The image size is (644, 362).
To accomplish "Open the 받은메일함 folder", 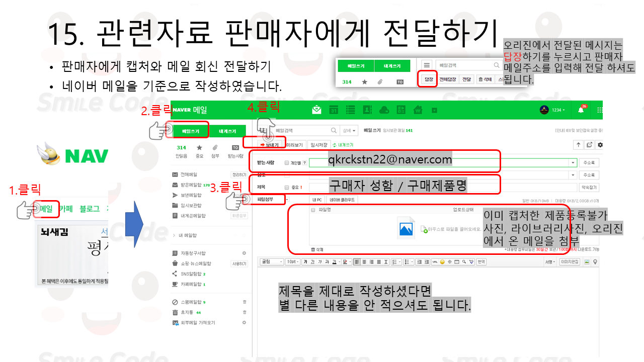I will (192, 185).
